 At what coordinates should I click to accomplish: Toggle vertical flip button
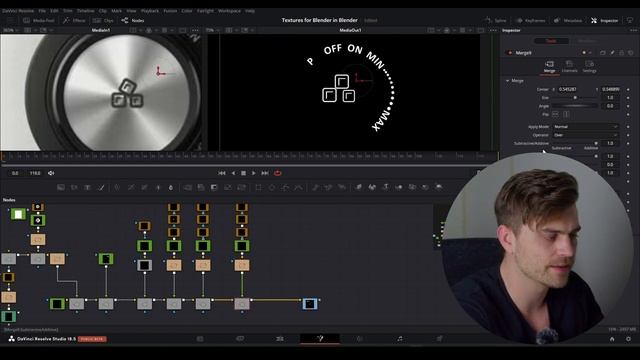pyautogui.click(x=566, y=115)
